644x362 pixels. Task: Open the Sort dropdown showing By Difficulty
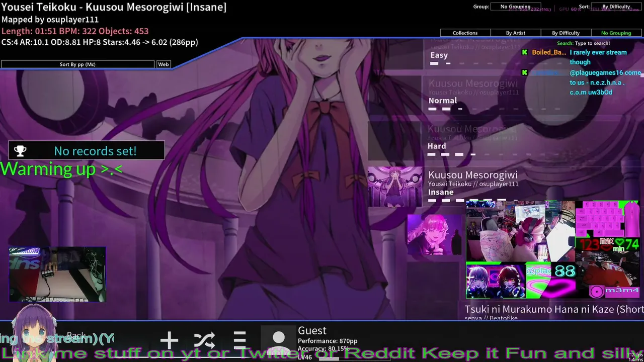tap(616, 7)
